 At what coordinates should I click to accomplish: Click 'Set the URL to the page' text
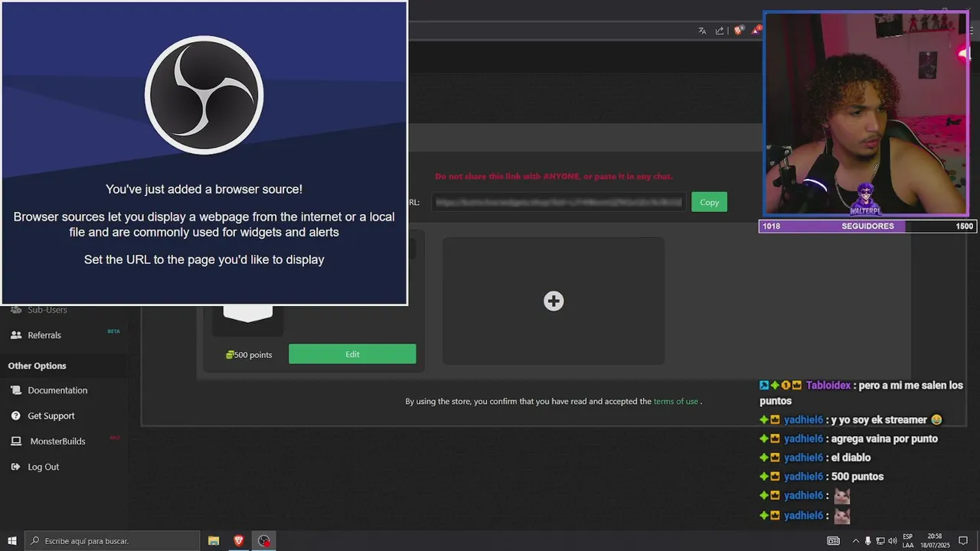[204, 259]
